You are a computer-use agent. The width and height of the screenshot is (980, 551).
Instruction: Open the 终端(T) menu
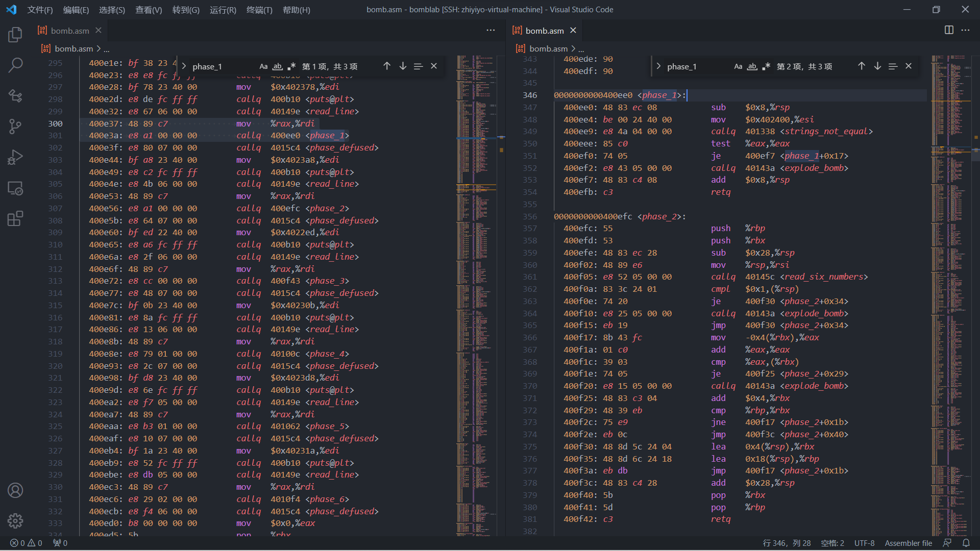(259, 10)
